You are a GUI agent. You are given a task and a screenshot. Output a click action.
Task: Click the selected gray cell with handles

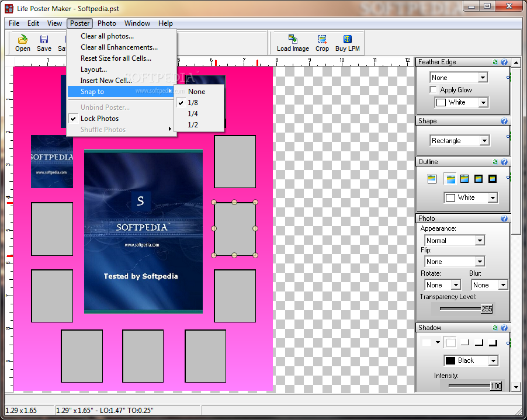coord(235,229)
